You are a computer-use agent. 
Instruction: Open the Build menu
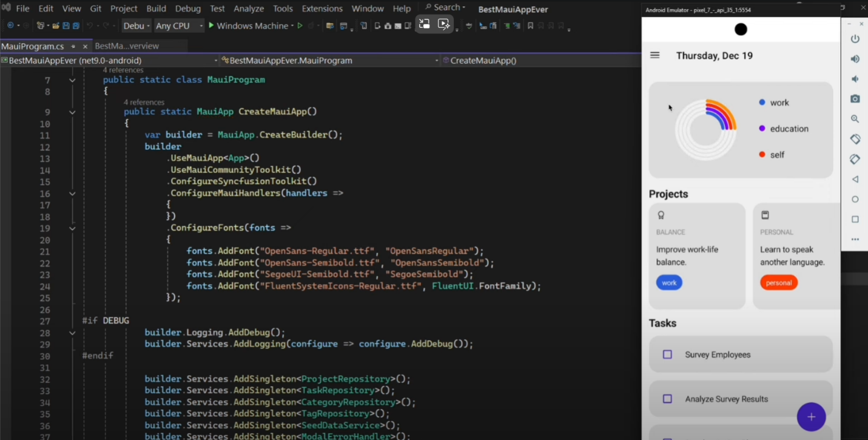pos(156,8)
